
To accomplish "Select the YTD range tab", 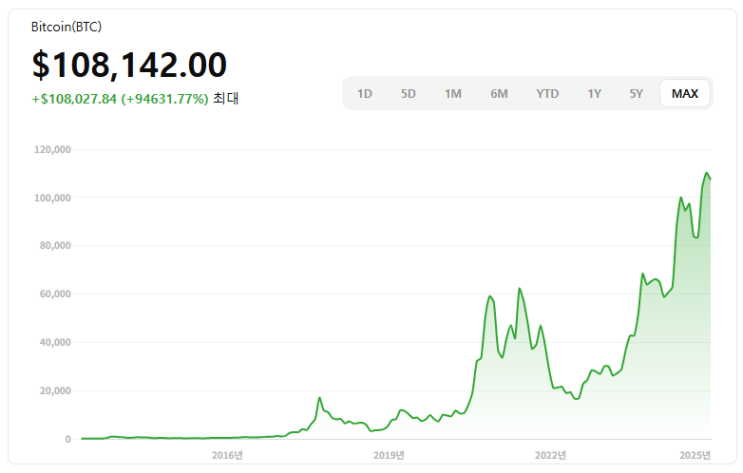I will pos(547,93).
